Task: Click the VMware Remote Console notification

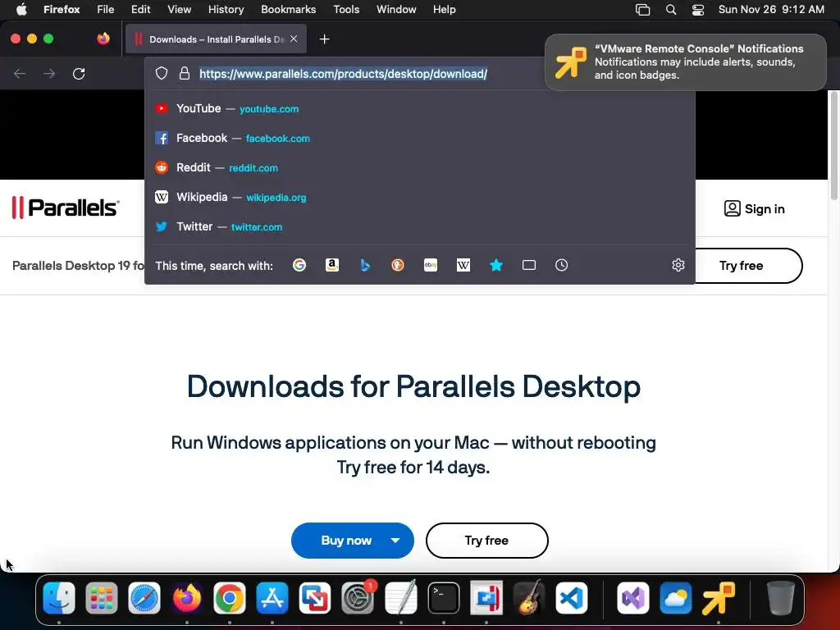Action: click(x=686, y=62)
